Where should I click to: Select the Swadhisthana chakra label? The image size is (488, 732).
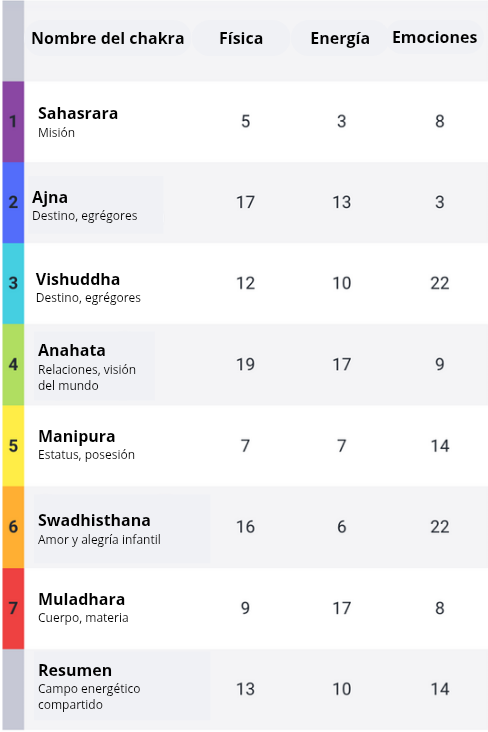tap(94, 520)
